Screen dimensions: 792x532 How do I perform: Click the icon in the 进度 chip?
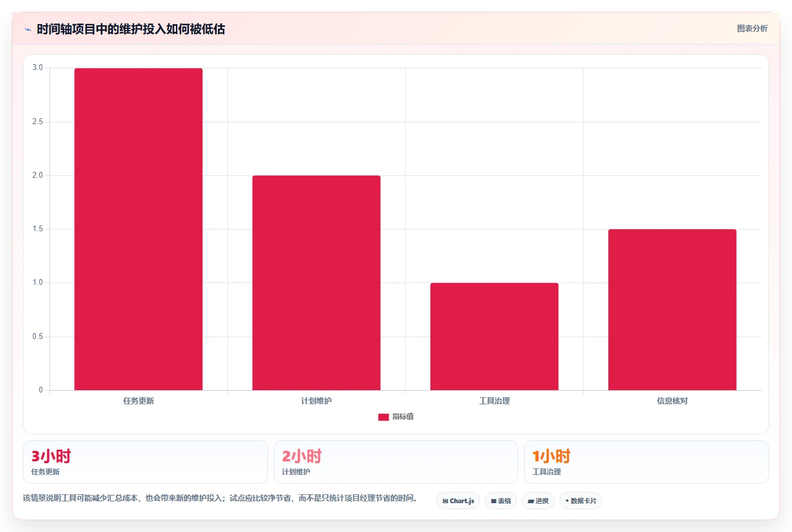531,501
